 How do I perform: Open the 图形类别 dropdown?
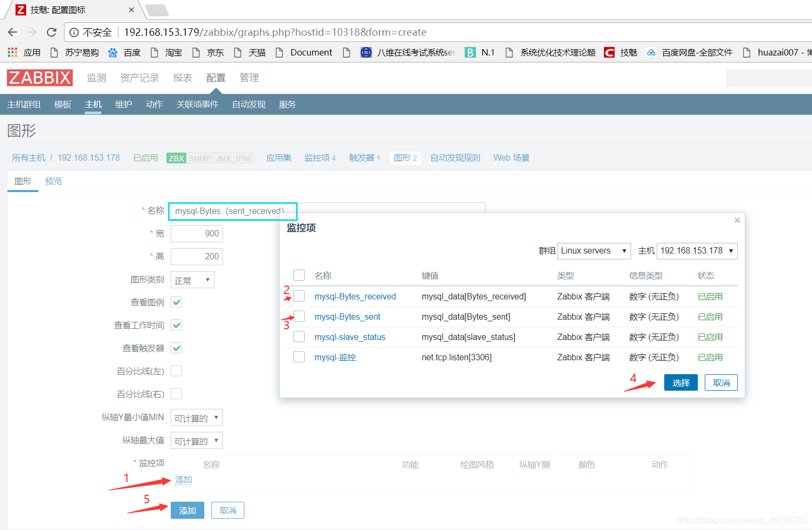(x=193, y=280)
